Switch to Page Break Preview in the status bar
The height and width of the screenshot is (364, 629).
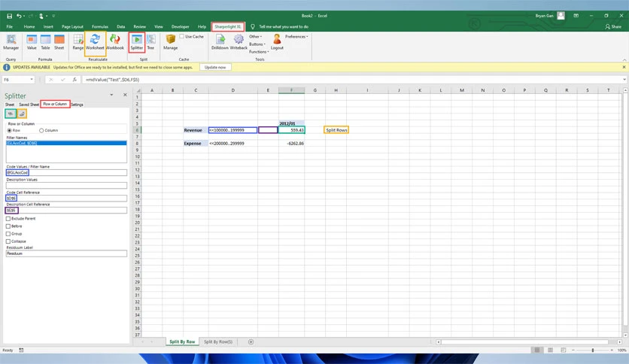(x=564, y=350)
